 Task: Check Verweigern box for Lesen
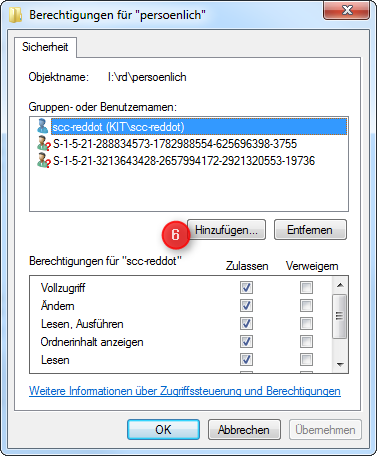(306, 359)
